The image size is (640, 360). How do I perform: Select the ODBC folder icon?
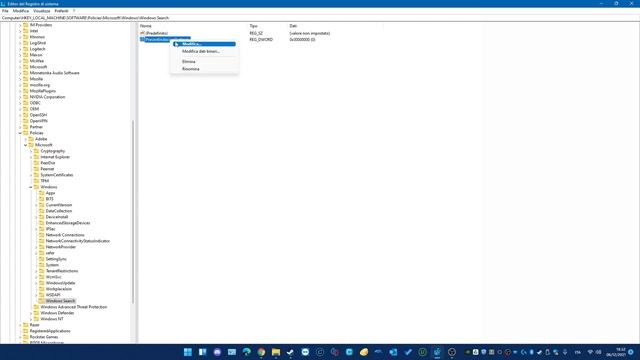pyautogui.click(x=25, y=103)
